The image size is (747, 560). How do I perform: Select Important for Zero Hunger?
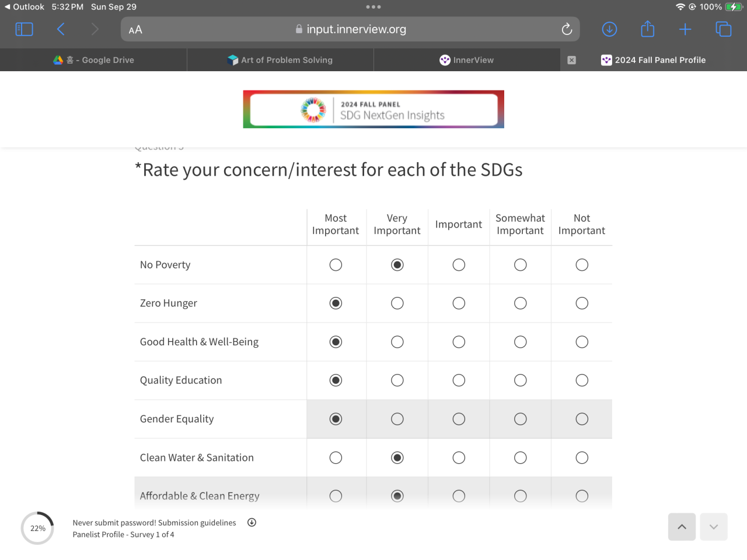pyautogui.click(x=459, y=303)
